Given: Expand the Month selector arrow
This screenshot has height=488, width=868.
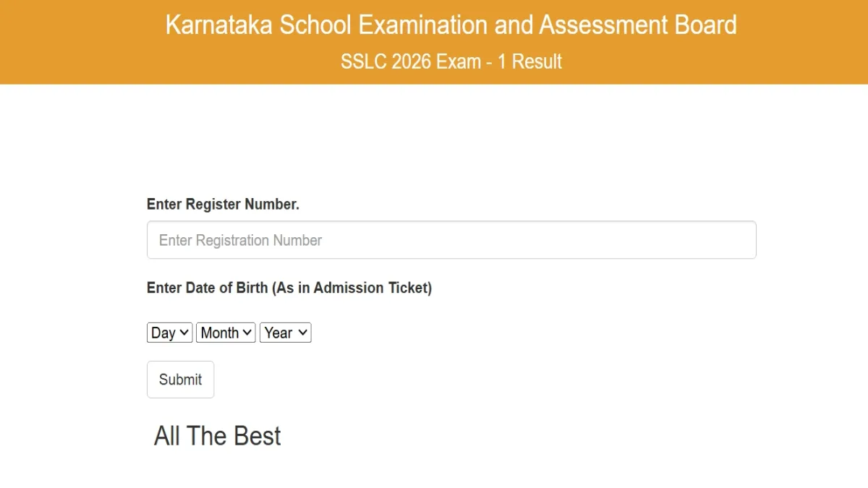Looking at the screenshot, I should pos(247,333).
